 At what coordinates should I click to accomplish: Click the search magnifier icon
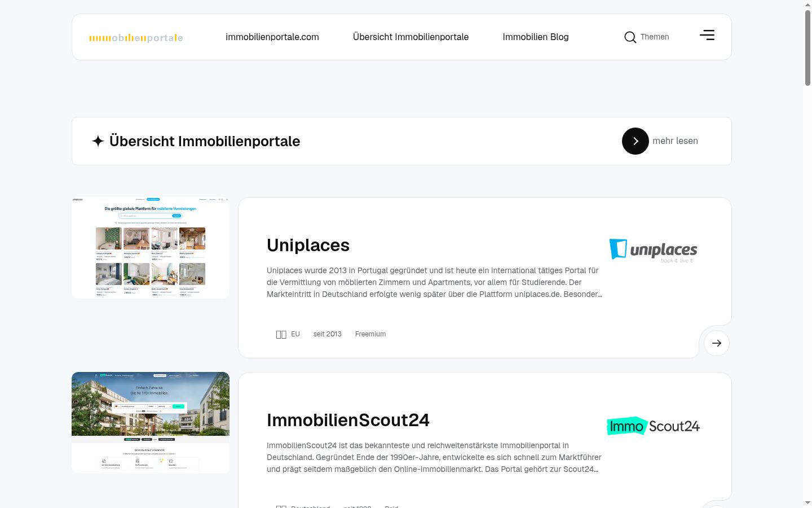click(630, 37)
